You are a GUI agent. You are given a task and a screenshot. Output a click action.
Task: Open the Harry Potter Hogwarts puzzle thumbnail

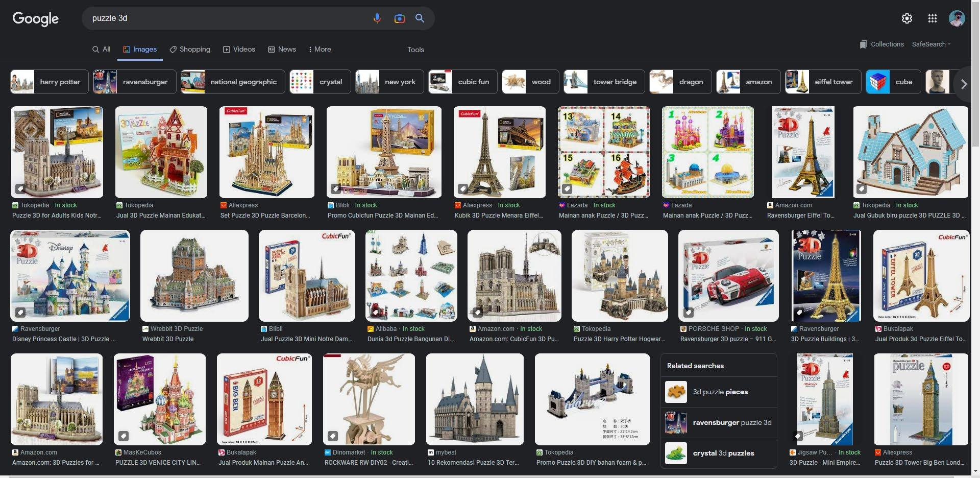coord(620,276)
